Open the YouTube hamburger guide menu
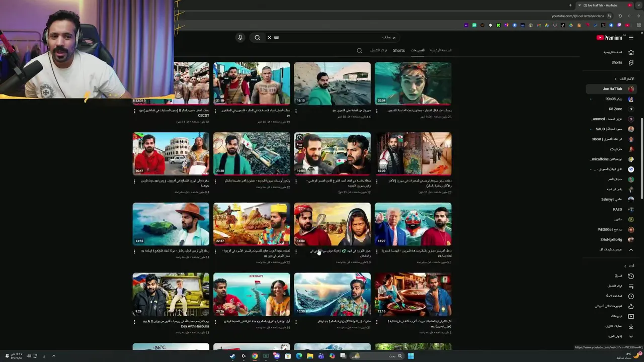644x362 pixels. (x=631, y=38)
